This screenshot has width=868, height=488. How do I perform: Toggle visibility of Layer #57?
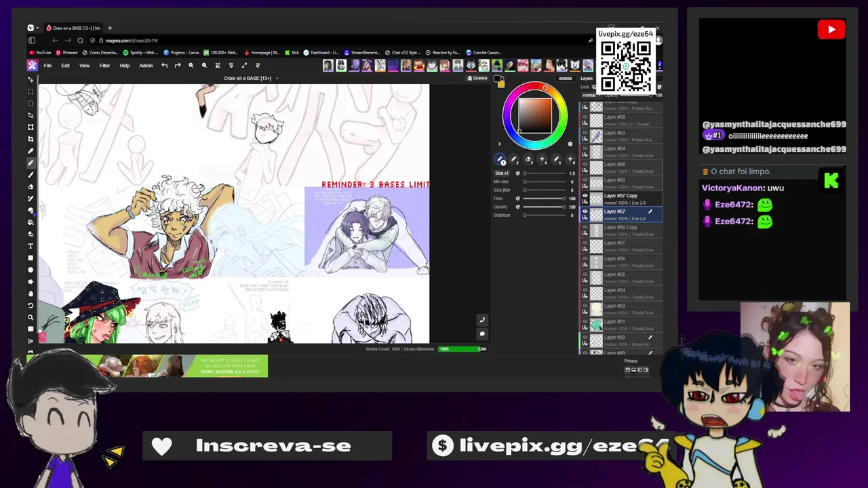pyautogui.click(x=585, y=211)
